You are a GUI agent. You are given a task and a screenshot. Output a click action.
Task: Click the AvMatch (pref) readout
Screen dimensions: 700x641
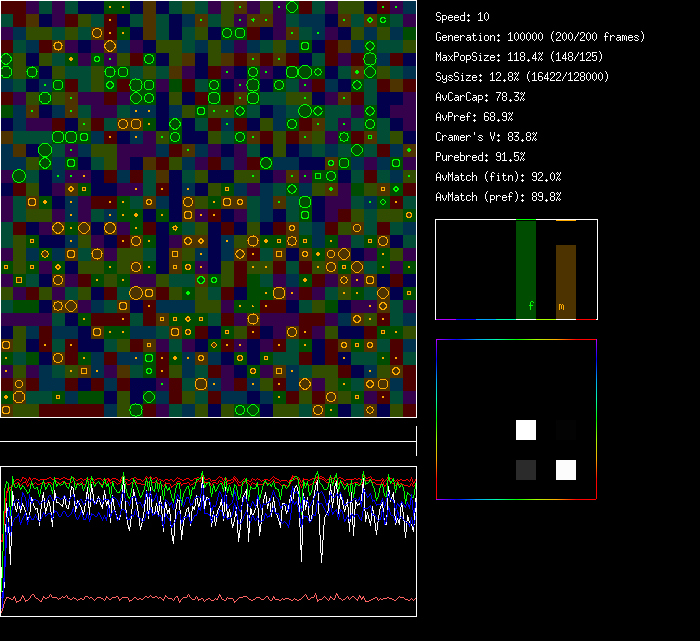pos(498,197)
